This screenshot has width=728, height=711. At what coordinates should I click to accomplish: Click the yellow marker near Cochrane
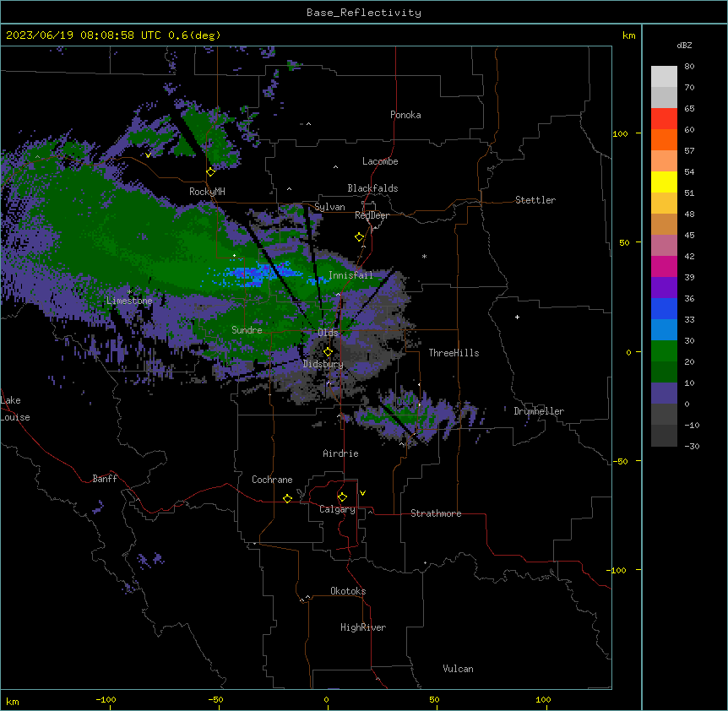287,498
